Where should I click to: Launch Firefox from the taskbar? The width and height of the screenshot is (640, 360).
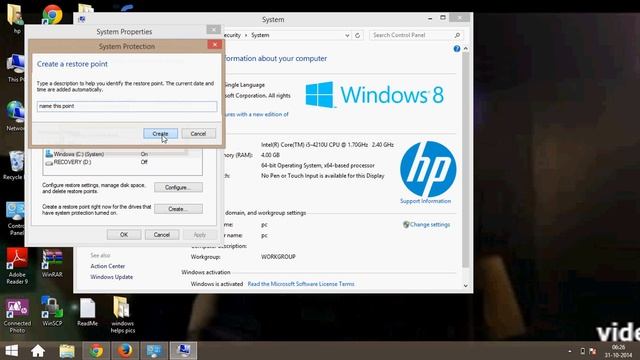click(125, 351)
